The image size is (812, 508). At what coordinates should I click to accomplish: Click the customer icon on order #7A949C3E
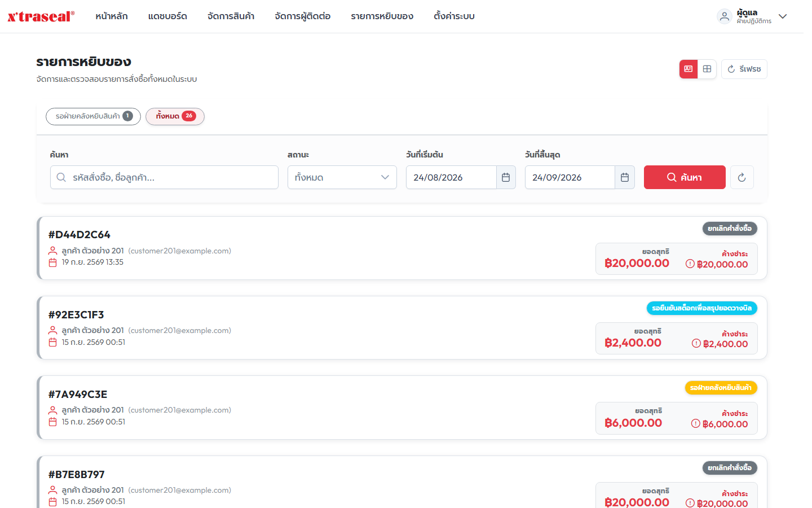click(53, 410)
